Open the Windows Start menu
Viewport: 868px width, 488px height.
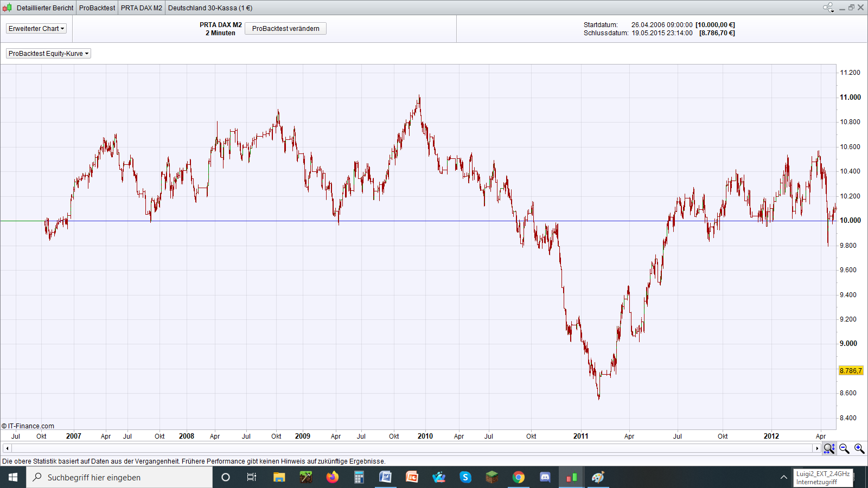13,477
